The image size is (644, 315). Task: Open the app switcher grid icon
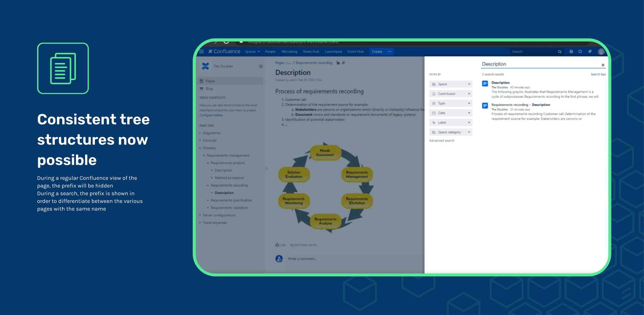pos(202,51)
